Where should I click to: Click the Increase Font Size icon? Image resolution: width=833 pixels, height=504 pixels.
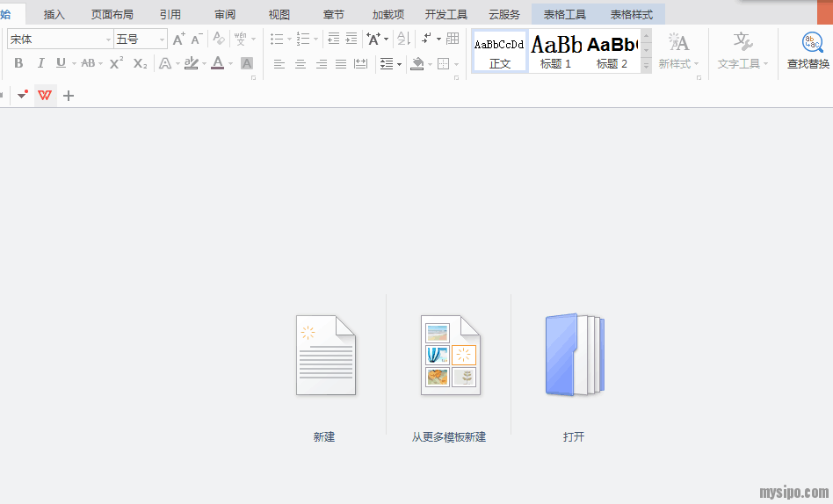pyautogui.click(x=178, y=40)
